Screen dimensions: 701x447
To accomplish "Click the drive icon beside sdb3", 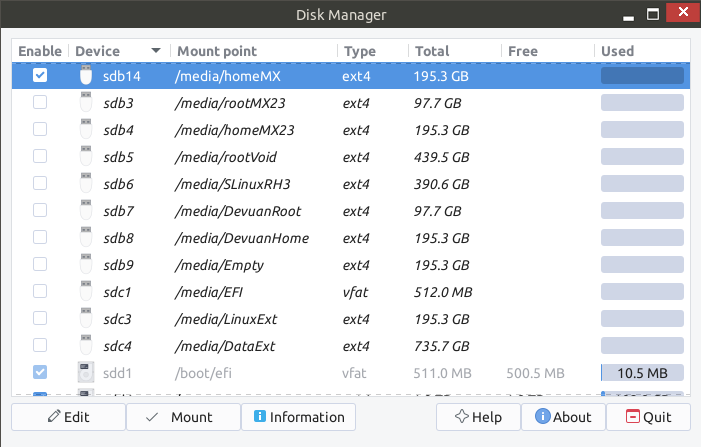I will click(x=86, y=102).
